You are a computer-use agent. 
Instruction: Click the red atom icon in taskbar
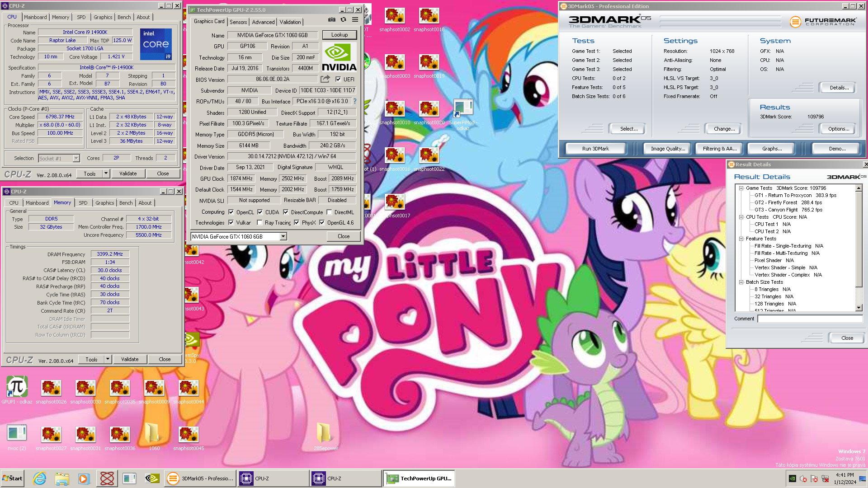(x=107, y=478)
